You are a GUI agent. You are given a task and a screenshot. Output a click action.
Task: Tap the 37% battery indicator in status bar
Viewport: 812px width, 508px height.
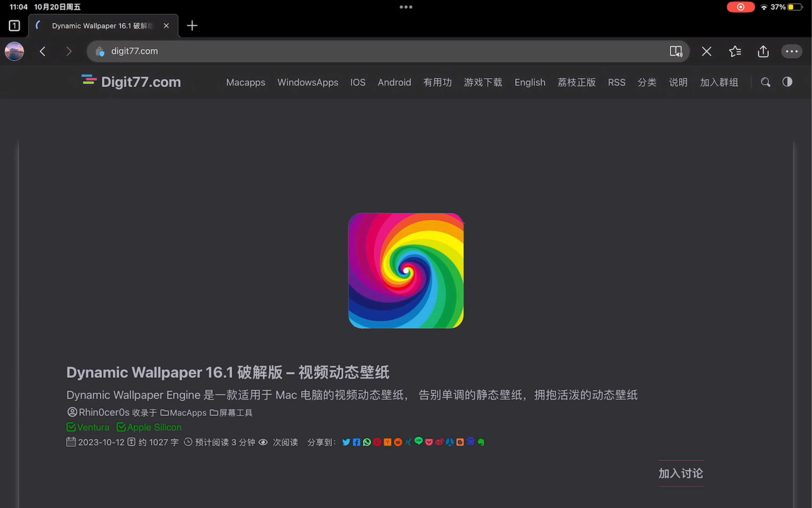(x=787, y=7)
